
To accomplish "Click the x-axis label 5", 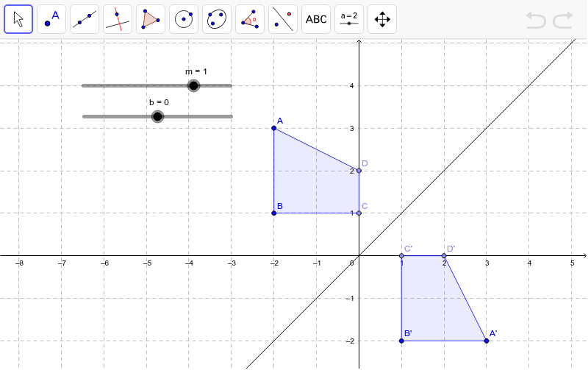I will tap(573, 263).
